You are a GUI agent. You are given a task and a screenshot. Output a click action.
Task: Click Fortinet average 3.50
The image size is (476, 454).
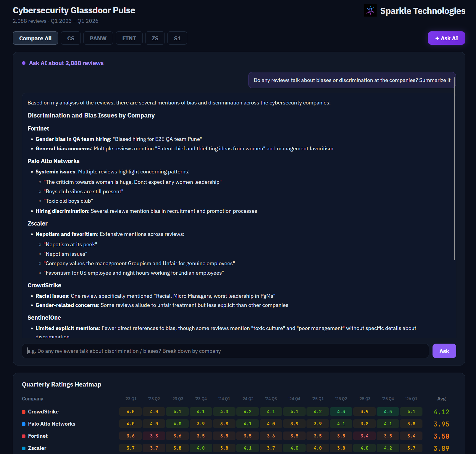click(x=441, y=436)
